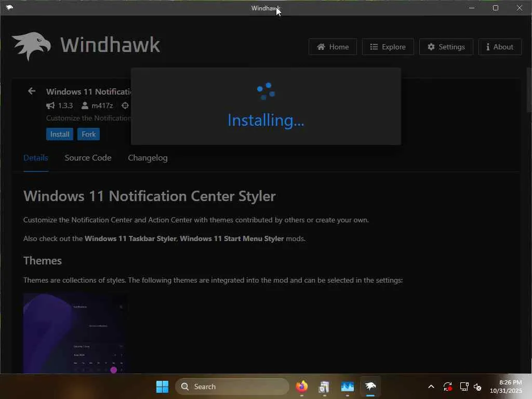Click the Fork button
The height and width of the screenshot is (399, 532).
88,134
